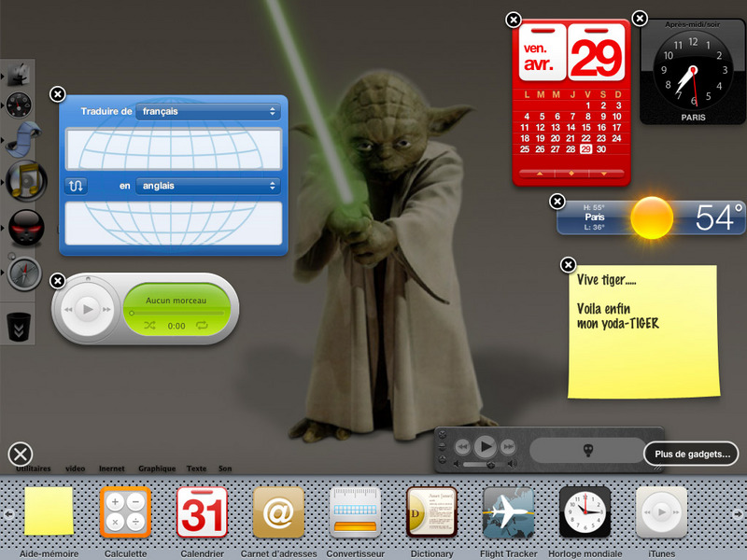Go to previous month in calendar widget

tap(540, 174)
